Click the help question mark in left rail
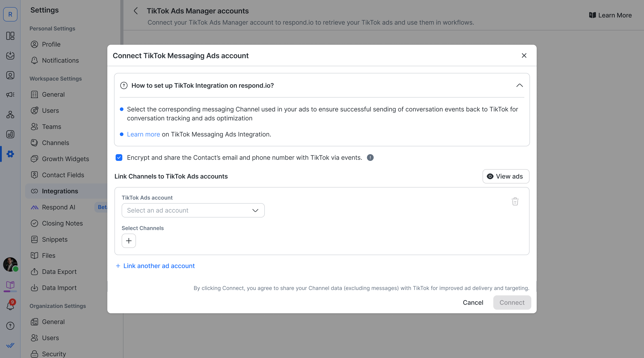The image size is (644, 358). click(x=10, y=326)
